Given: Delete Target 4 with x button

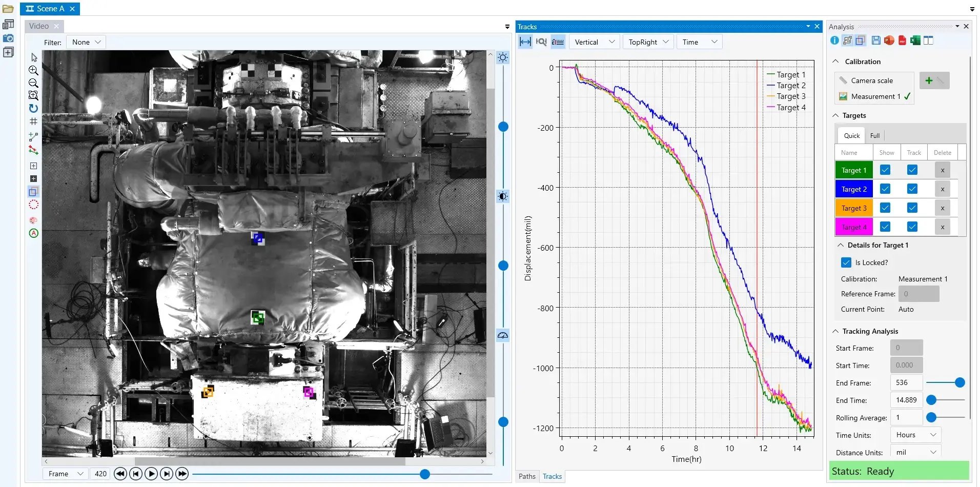Looking at the screenshot, I should click(943, 227).
